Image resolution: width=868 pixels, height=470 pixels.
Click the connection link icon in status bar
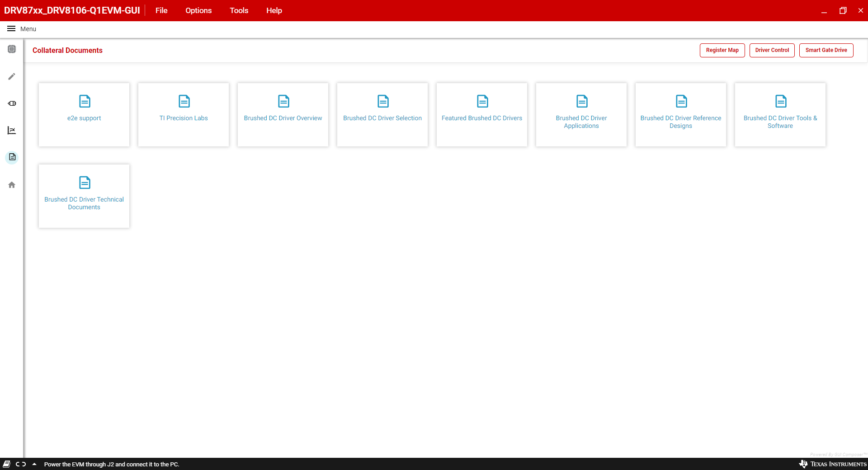21,464
